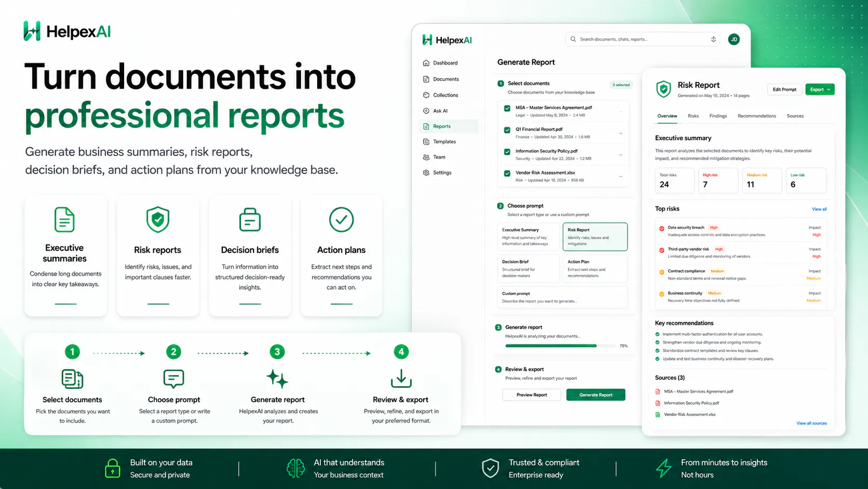
Task: Click the magnifier icon in search bar
Action: coord(573,39)
